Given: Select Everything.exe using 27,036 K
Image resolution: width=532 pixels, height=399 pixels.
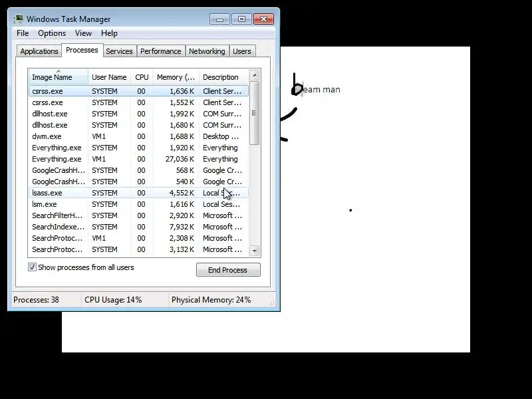Looking at the screenshot, I should 139,159.
